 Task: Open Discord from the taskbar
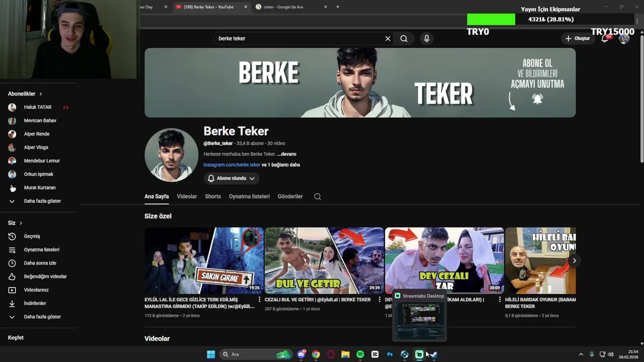[x=301, y=354]
